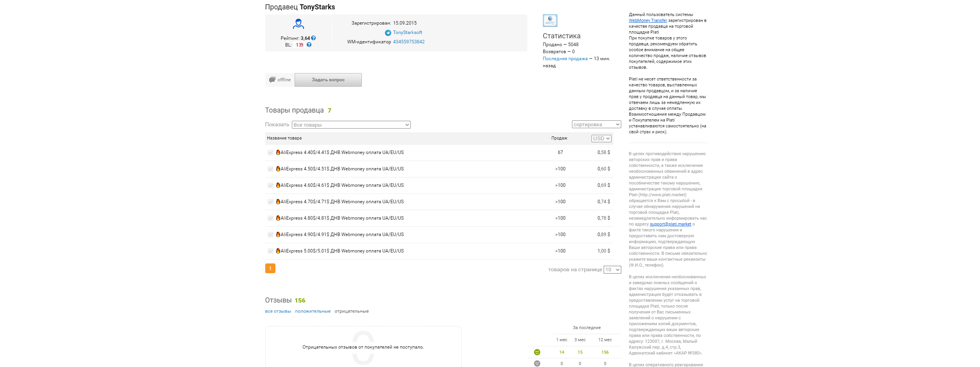Open the BL help question mark

[309, 45]
